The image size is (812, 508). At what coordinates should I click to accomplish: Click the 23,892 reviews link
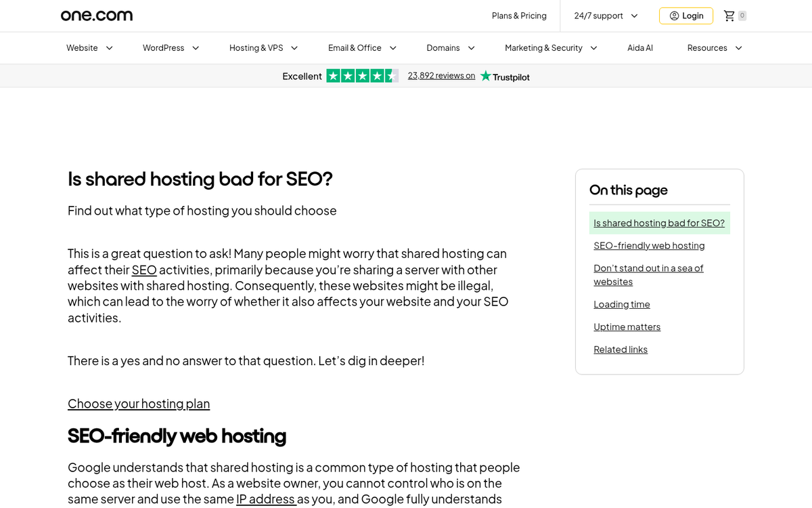click(441, 75)
